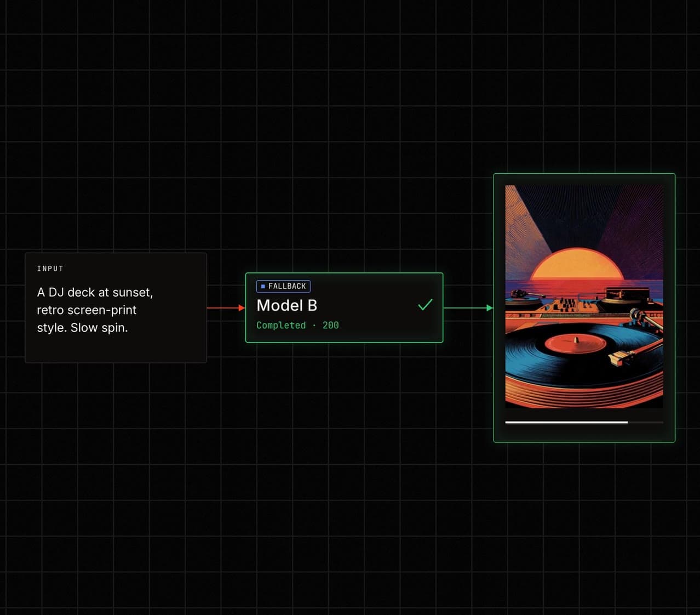Open the generated vinyl sunset artwork
This screenshot has height=615, width=700.
[584, 297]
